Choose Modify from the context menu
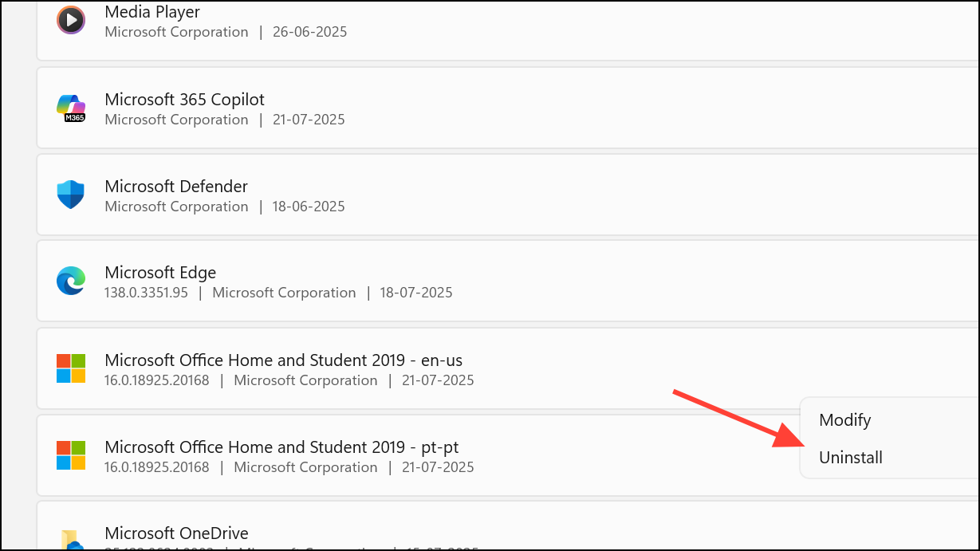 [x=845, y=420]
